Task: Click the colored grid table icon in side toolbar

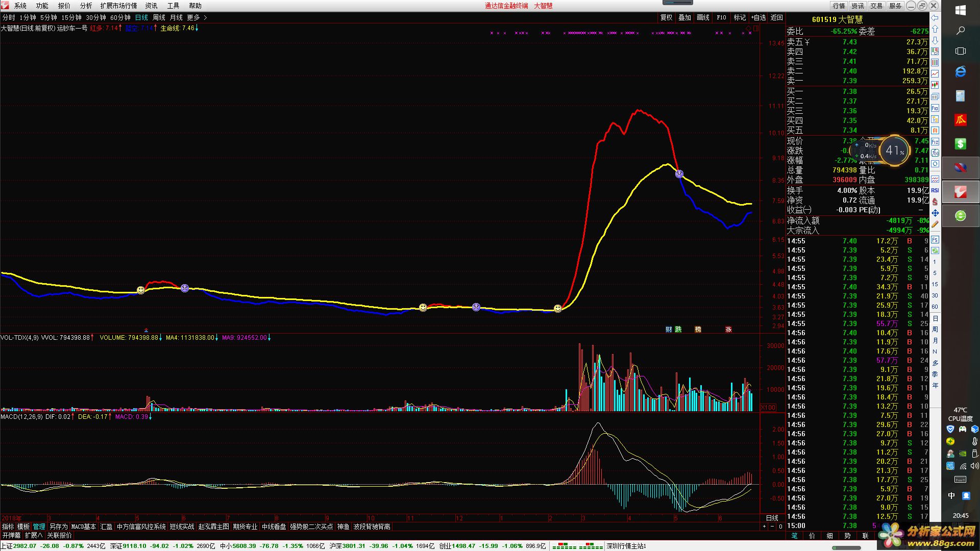Action: tap(935, 63)
